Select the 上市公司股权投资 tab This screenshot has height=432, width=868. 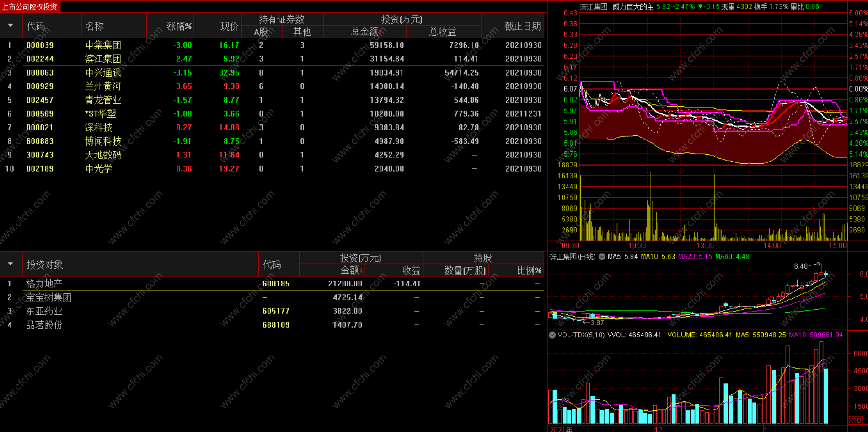[x=30, y=6]
